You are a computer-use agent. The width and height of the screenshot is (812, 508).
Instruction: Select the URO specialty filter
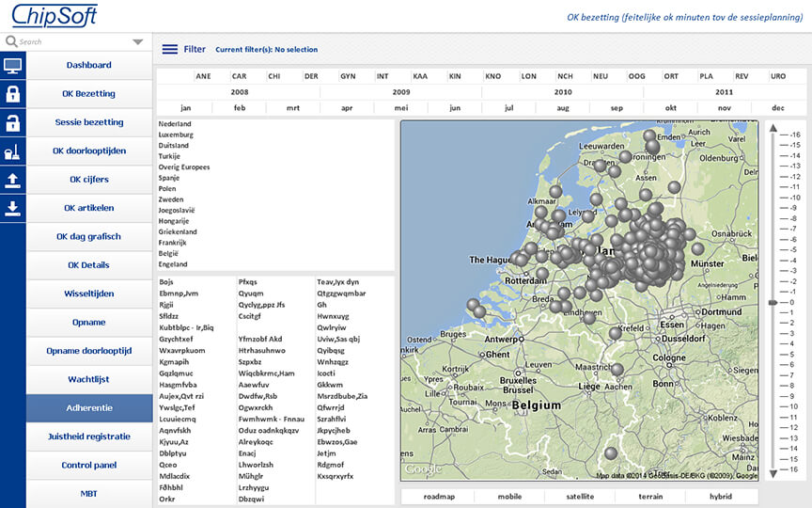point(778,76)
